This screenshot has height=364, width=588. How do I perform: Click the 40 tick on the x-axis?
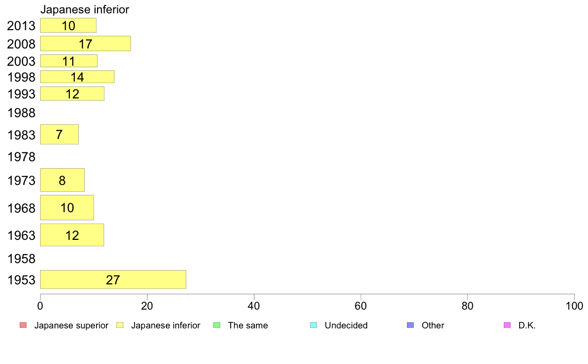pos(254,306)
